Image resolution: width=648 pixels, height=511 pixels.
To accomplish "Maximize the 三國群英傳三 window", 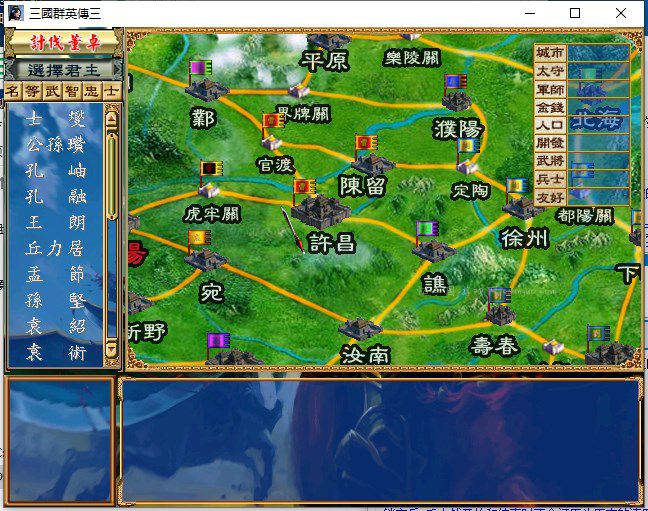I will [575, 13].
